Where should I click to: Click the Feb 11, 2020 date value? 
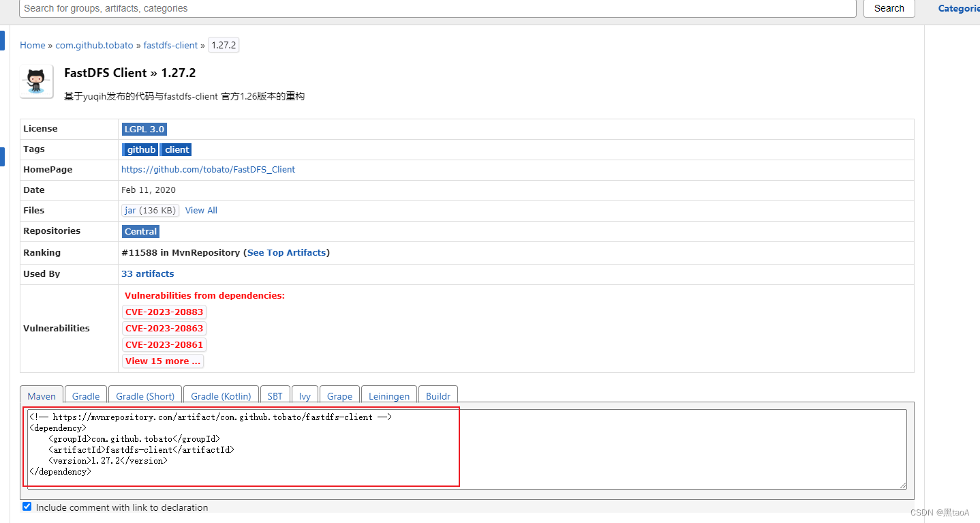pos(149,190)
